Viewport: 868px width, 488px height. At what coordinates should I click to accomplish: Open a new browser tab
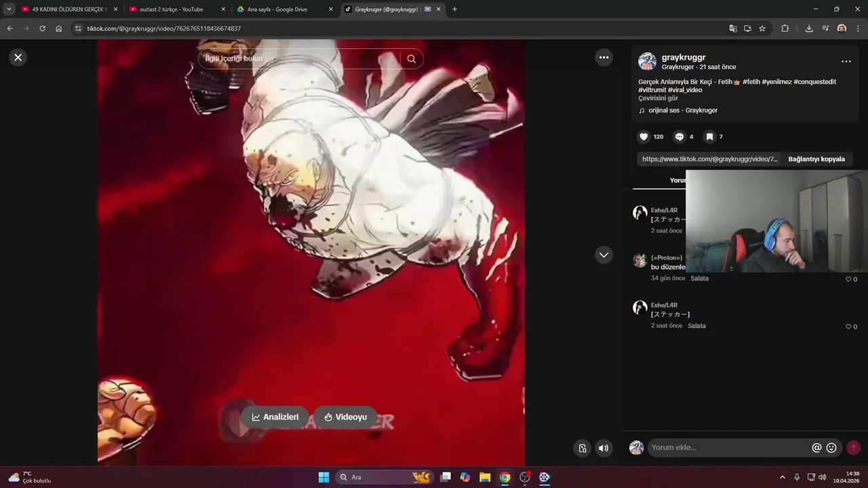click(454, 9)
